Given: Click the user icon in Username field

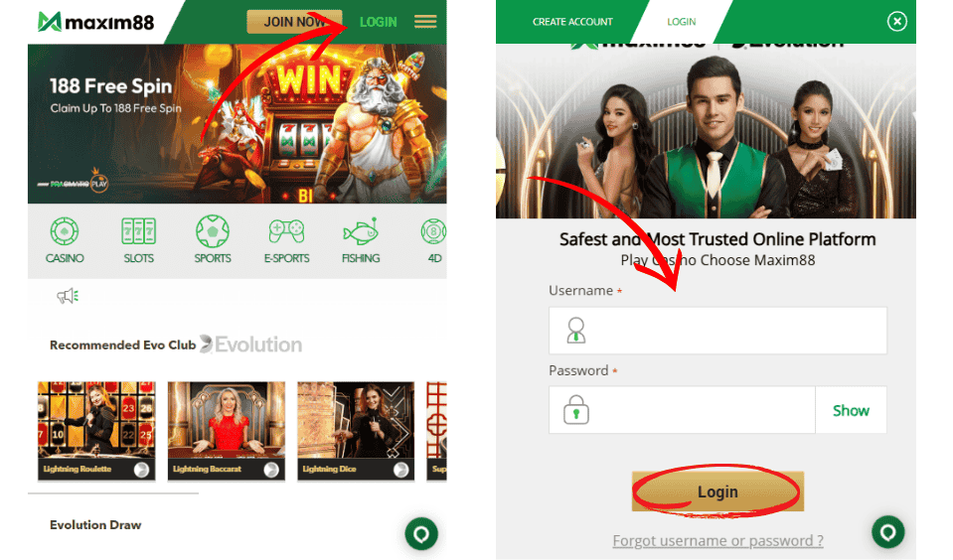Looking at the screenshot, I should (x=576, y=331).
